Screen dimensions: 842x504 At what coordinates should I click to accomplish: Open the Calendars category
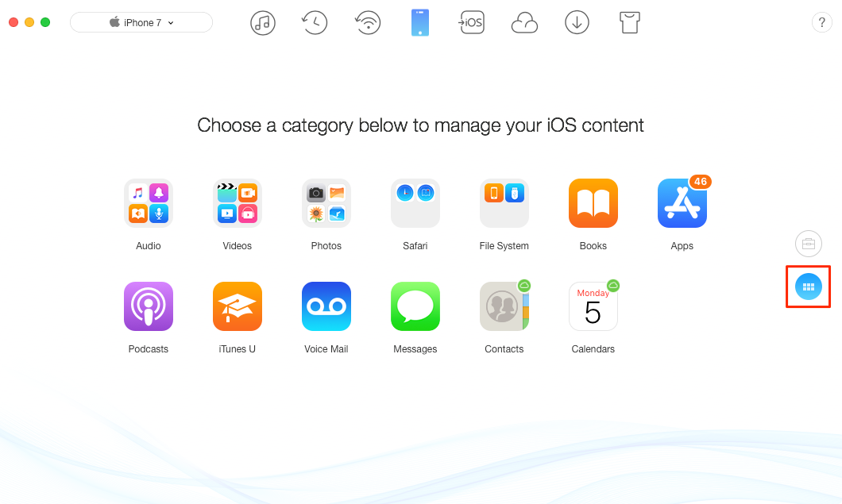593,306
